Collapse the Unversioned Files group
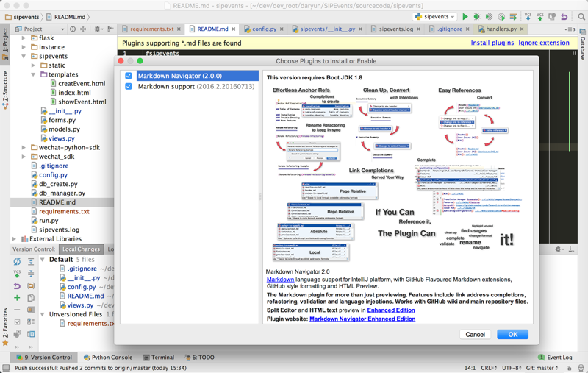Image resolution: width=588 pixels, height=373 pixels. tap(43, 314)
